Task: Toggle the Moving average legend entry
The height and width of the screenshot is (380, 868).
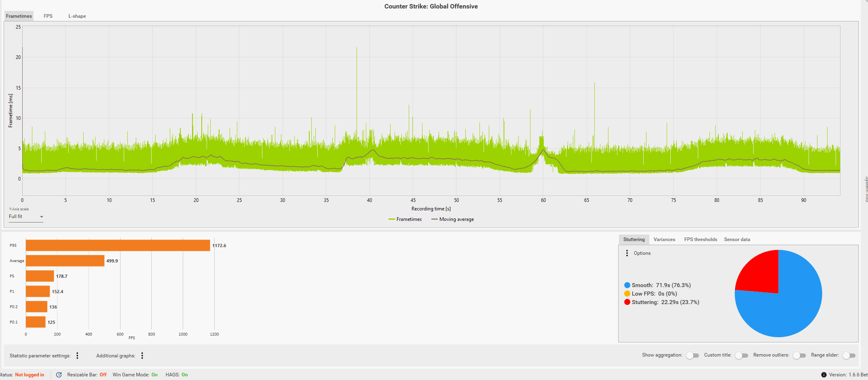Action: 452,219
